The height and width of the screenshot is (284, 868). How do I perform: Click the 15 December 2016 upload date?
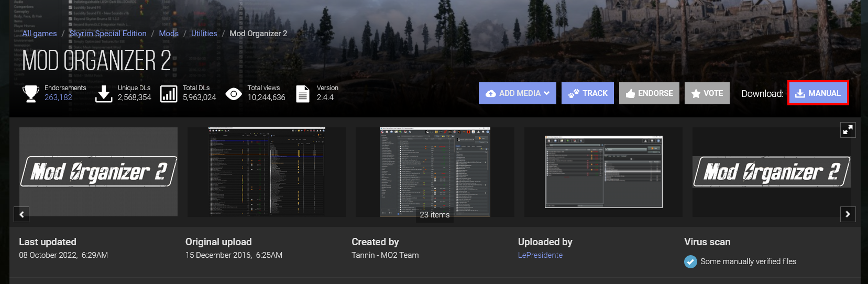234,255
